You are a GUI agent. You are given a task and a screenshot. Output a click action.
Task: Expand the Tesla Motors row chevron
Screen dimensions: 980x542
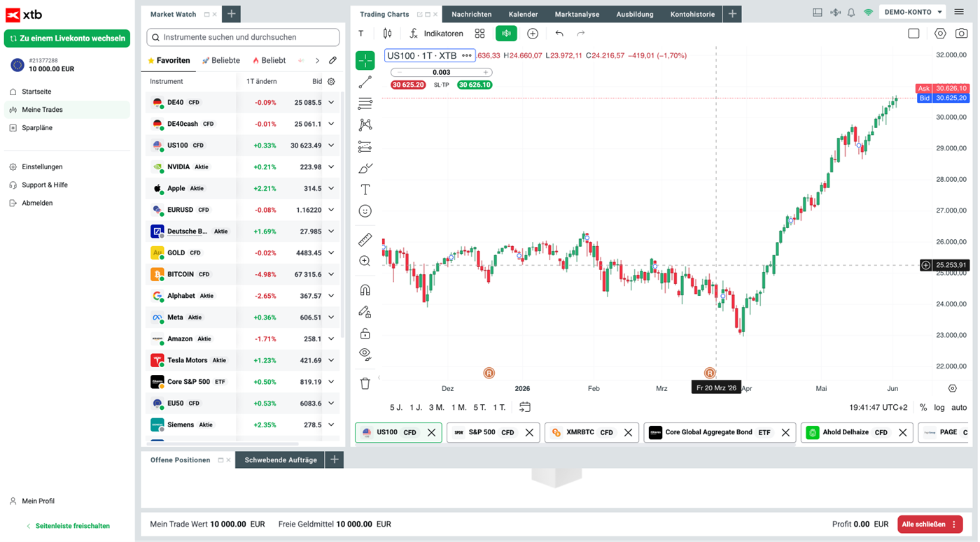tap(331, 360)
